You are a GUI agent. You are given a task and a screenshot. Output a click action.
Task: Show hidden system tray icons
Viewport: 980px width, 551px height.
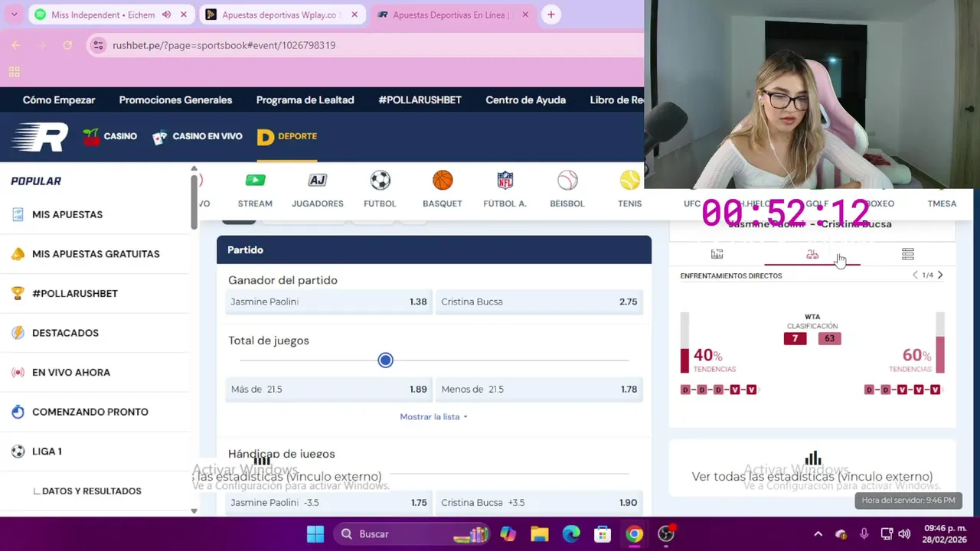click(818, 534)
